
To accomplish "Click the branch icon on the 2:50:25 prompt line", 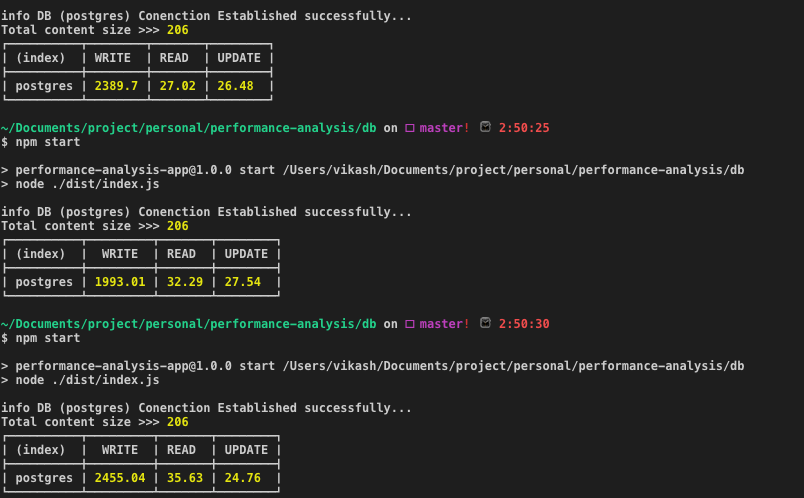I will pyautogui.click(x=409, y=128).
